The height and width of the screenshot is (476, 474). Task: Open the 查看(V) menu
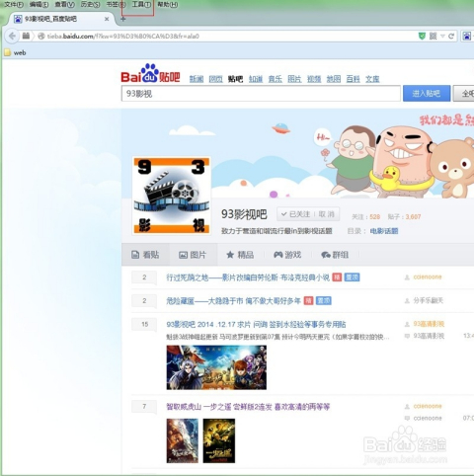(x=65, y=5)
